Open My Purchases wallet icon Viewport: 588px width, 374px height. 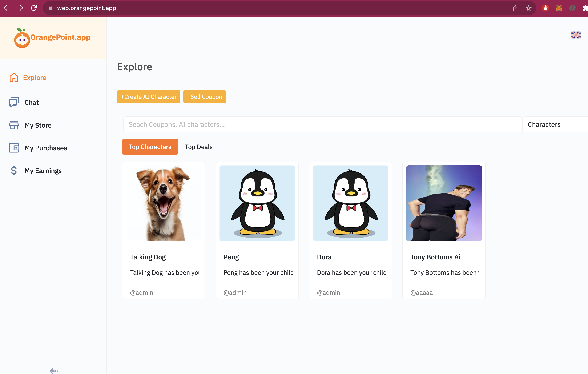tap(14, 148)
